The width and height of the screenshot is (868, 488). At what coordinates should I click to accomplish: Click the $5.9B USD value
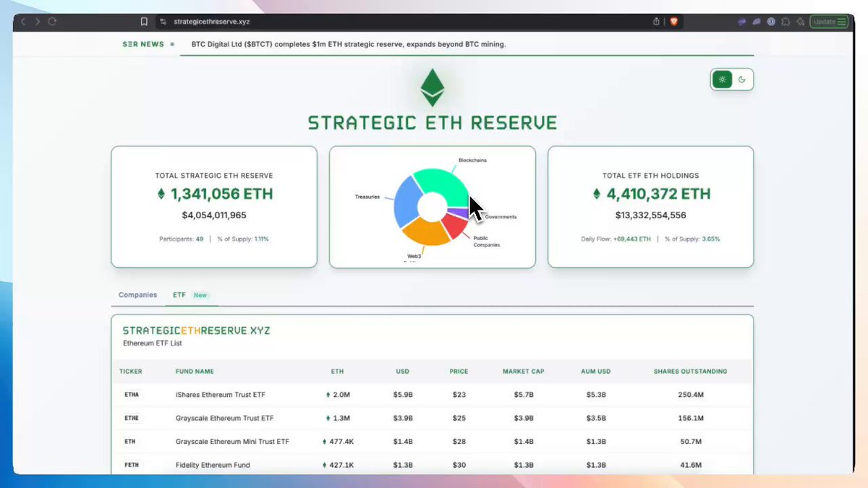[x=403, y=395]
